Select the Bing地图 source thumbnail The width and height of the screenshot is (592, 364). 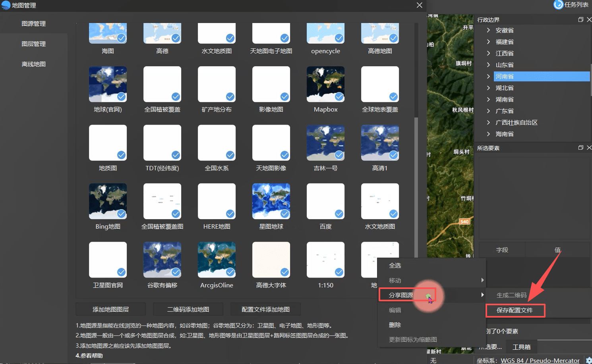pyautogui.click(x=108, y=201)
